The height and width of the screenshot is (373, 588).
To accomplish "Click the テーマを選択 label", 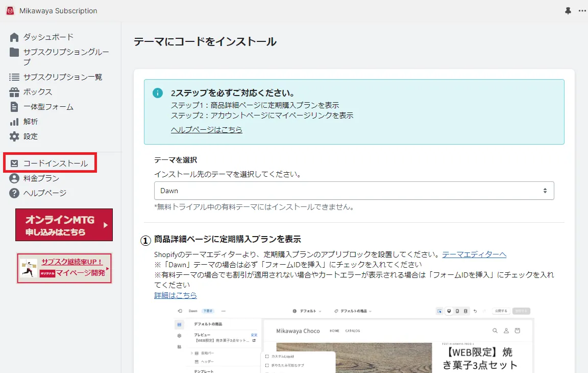I will point(176,160).
